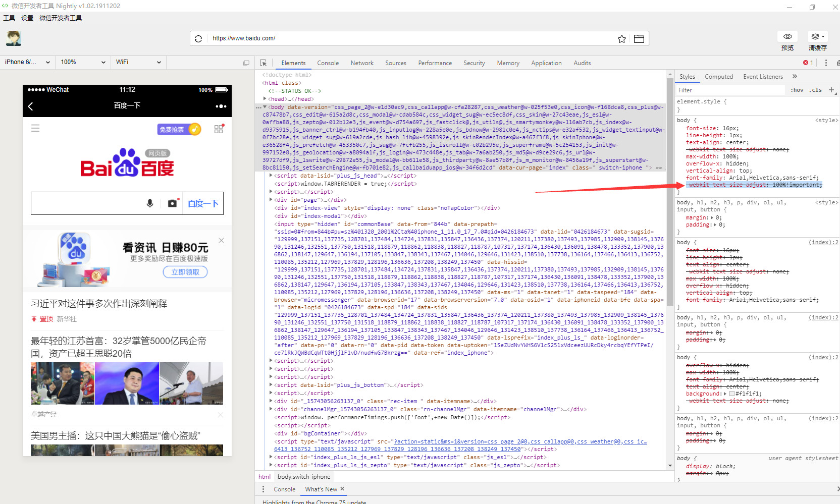The width and height of the screenshot is (840, 504).
Task: Open the 工具 menu
Action: click(x=9, y=18)
